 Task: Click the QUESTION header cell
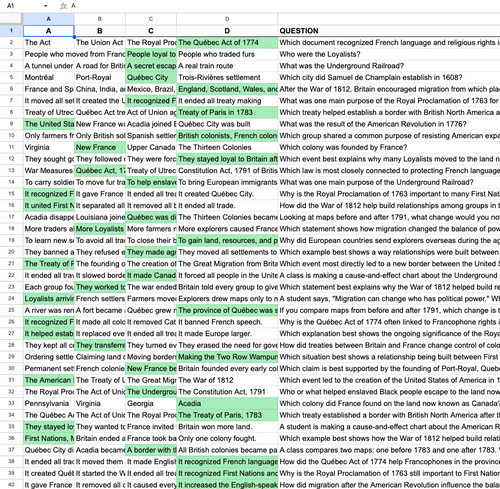(x=389, y=31)
